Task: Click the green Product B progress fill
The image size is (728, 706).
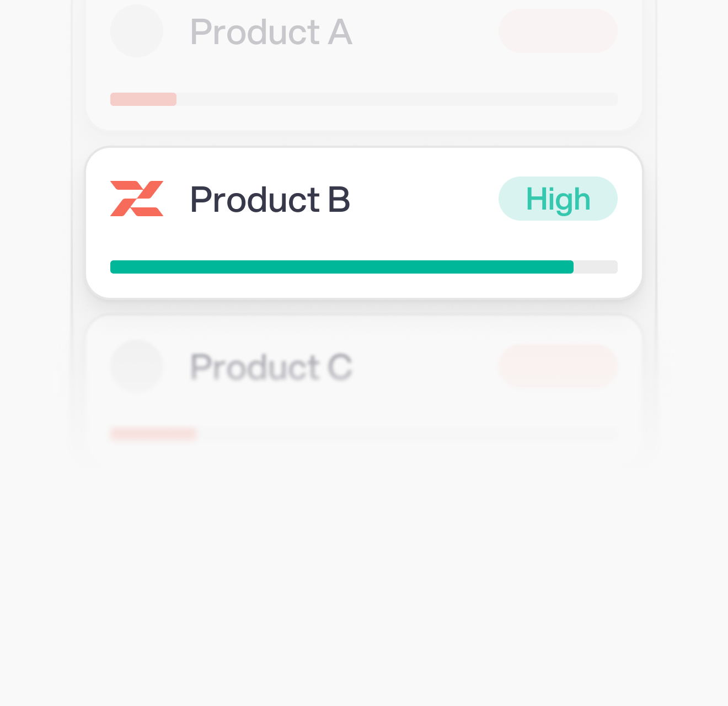Action: (342, 267)
